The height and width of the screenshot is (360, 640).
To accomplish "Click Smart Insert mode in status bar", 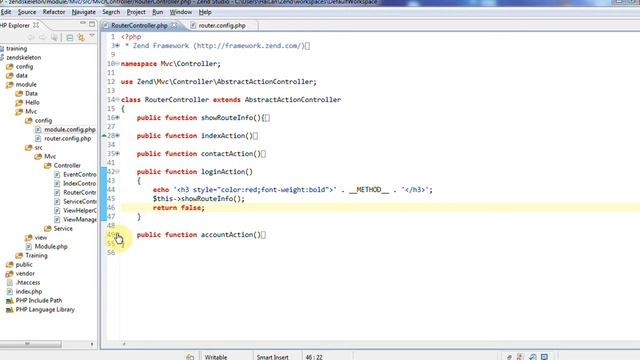I will coord(273,357).
